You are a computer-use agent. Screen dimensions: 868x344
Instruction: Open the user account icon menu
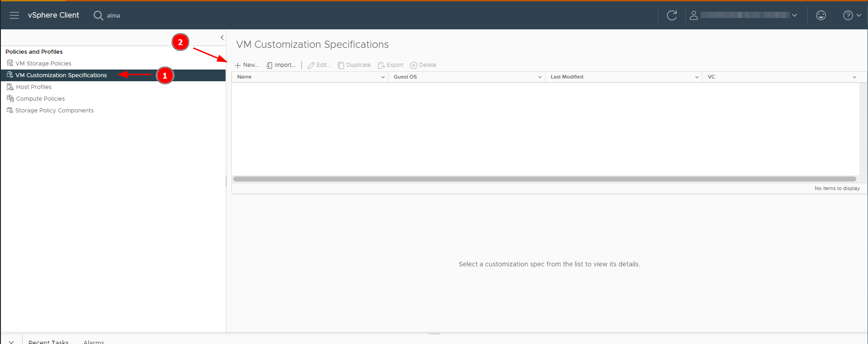coord(694,15)
